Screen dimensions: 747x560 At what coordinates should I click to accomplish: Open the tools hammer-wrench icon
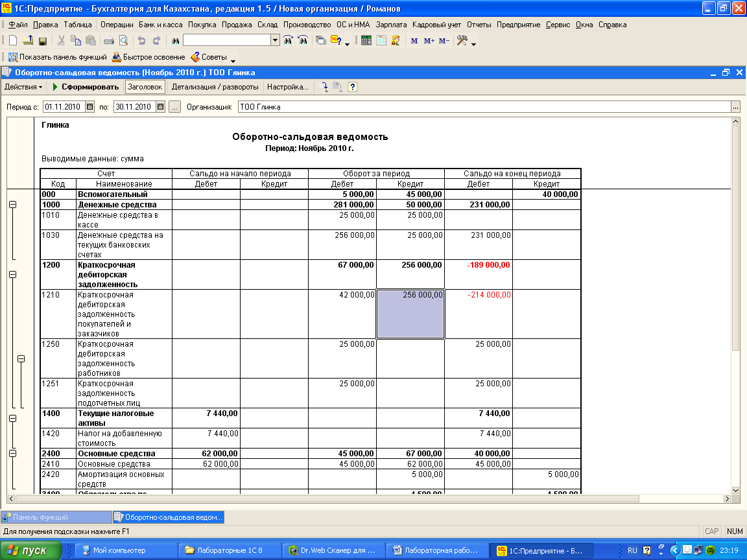[462, 41]
